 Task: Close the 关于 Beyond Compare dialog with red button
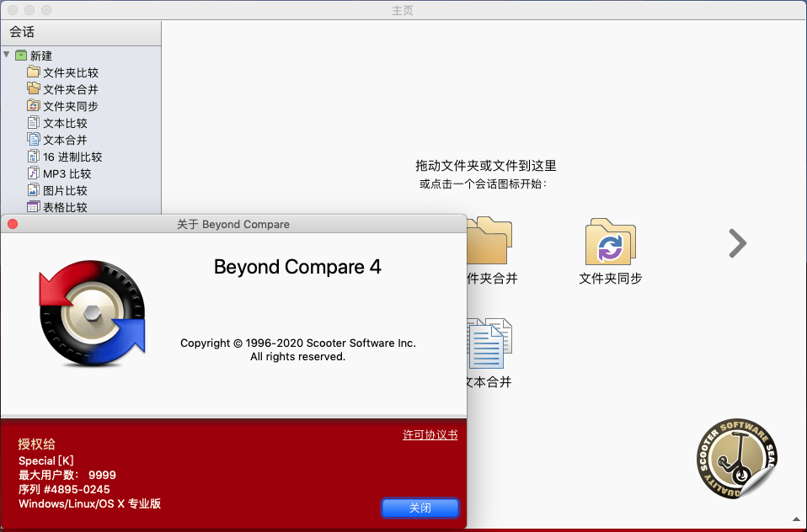(13, 224)
